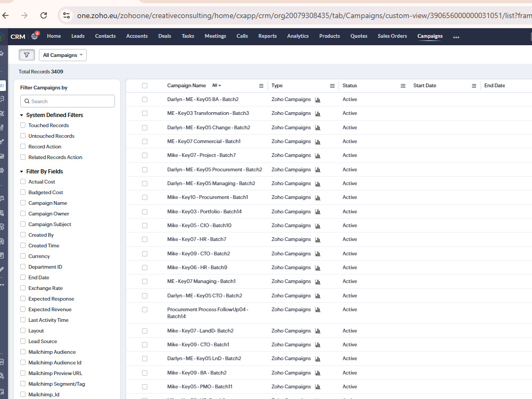This screenshot has height=399, width=532.
Task: Open the more modules ellipsis in the nav bar
Action: pyautogui.click(x=456, y=37)
